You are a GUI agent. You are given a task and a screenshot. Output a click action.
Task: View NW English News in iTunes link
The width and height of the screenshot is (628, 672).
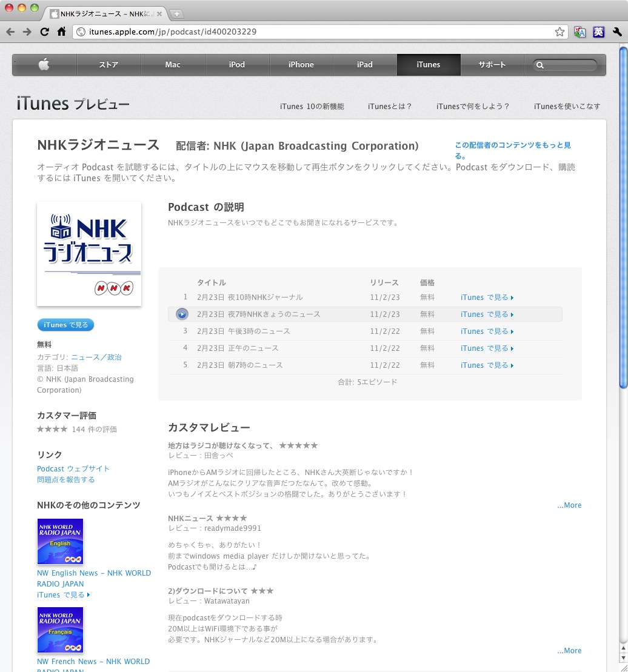point(64,595)
